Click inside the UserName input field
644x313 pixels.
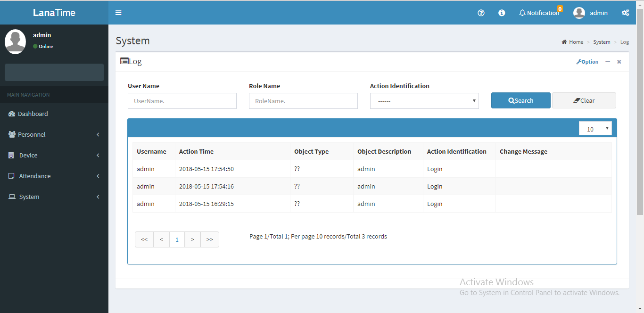coord(182,100)
